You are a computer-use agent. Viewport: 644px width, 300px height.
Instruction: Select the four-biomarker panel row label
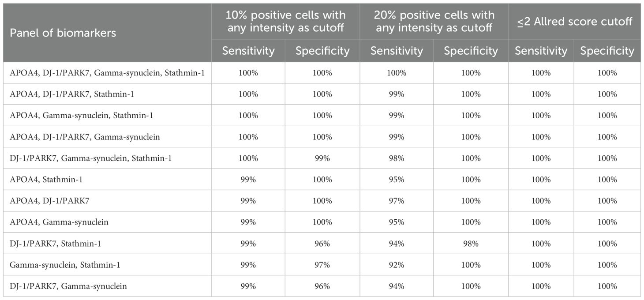click(x=107, y=73)
